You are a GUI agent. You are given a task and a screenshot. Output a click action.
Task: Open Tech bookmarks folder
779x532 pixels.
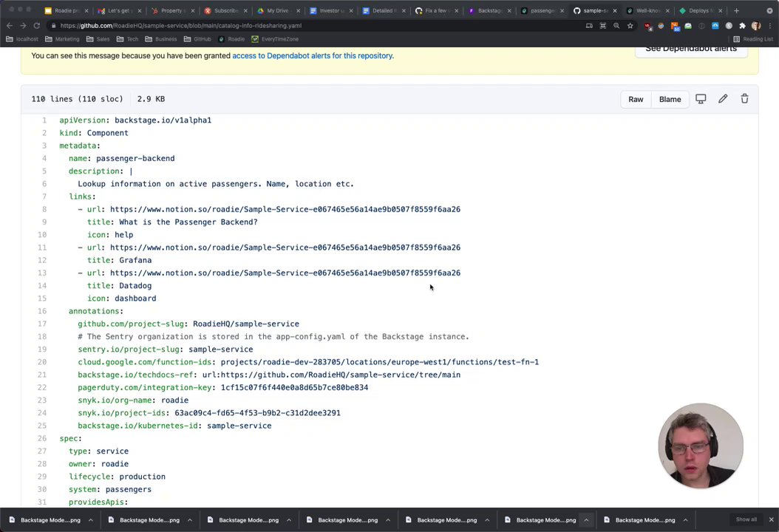[x=128, y=39]
